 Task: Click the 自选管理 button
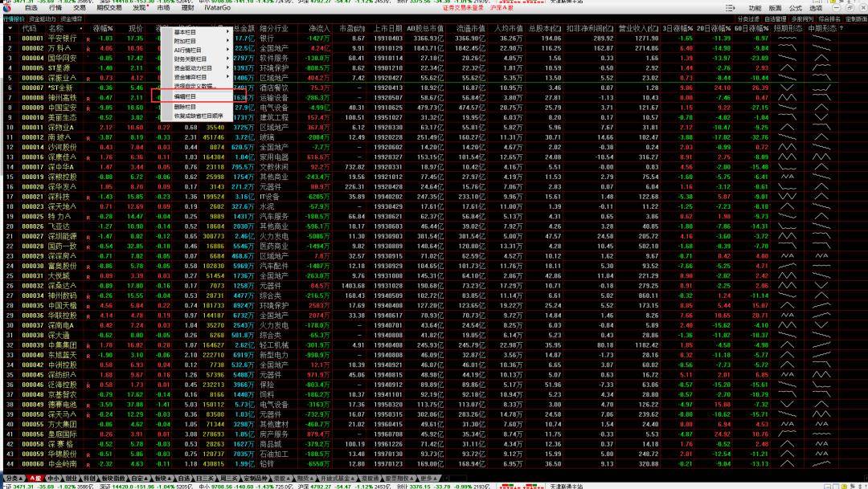coord(776,18)
